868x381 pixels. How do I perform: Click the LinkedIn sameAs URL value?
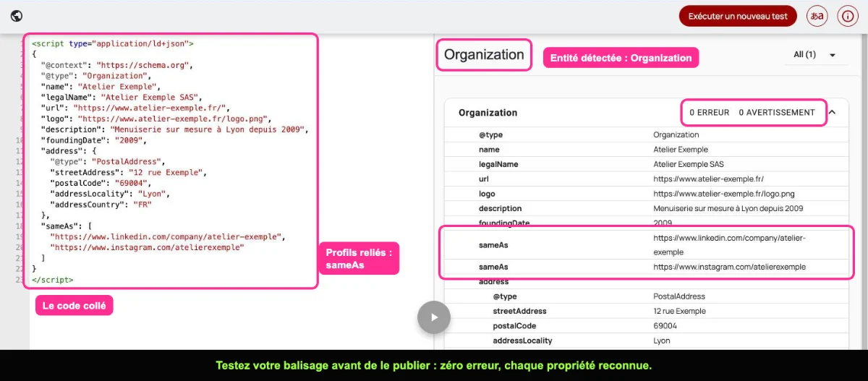(x=729, y=245)
